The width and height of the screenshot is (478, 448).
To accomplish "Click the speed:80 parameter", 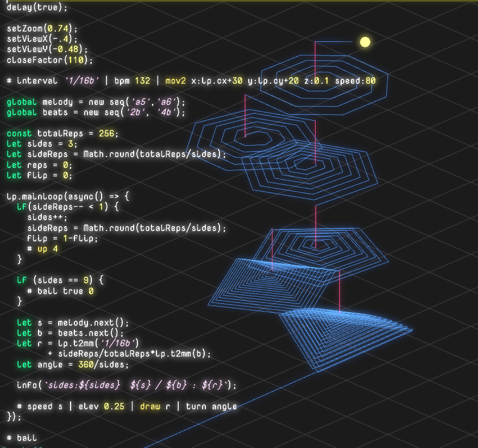I will pyautogui.click(x=355, y=81).
